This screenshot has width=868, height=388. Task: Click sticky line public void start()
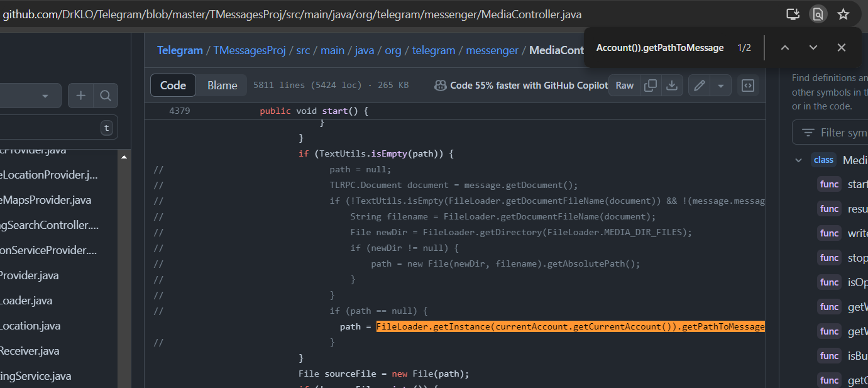tap(314, 111)
